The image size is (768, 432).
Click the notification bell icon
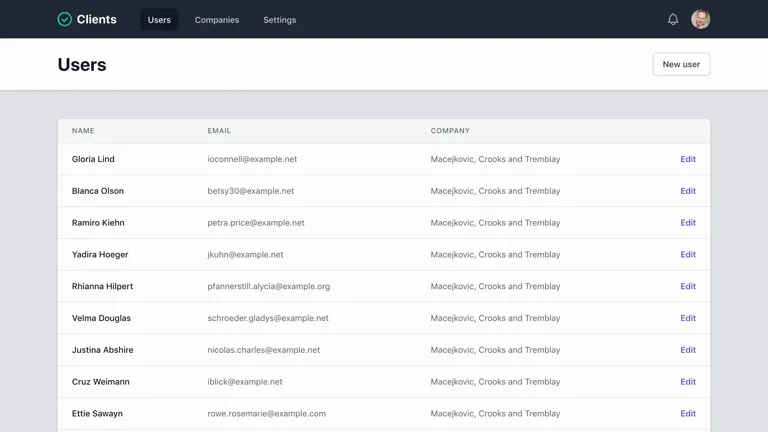click(673, 20)
